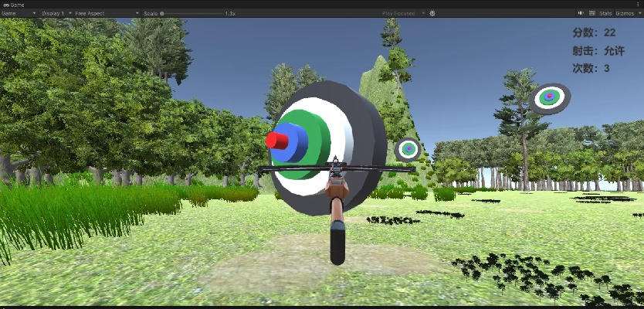Open the Play Focused dropdown
Viewport: 644px width, 309px height.
pos(403,13)
